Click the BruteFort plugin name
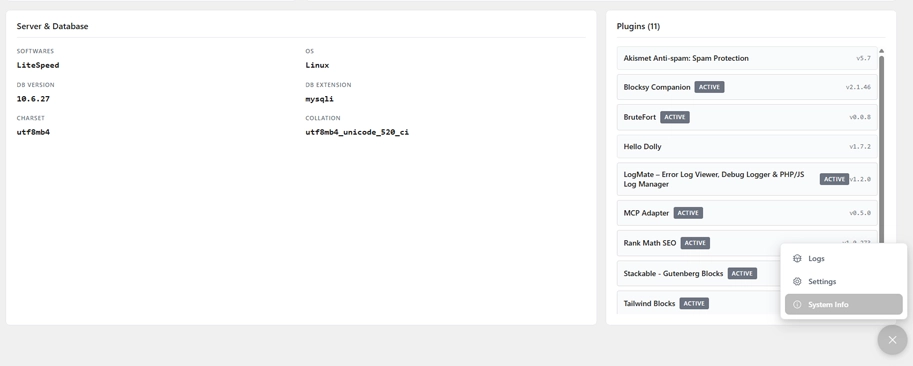Screen dimensions: 913x366 pos(639,117)
